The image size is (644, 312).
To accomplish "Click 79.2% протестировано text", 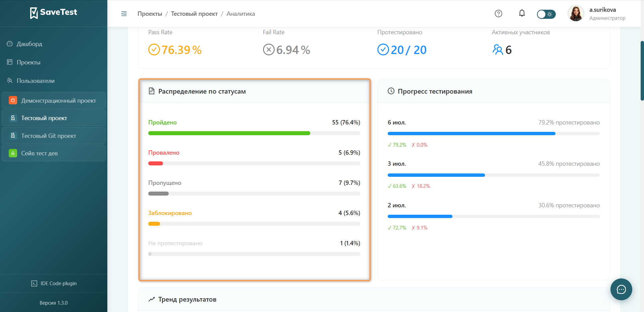I will [569, 122].
